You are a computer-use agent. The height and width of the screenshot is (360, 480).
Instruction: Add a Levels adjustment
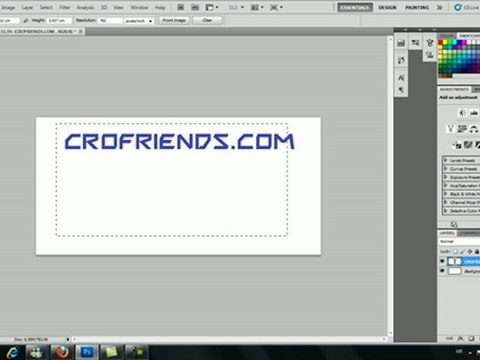(x=474, y=113)
